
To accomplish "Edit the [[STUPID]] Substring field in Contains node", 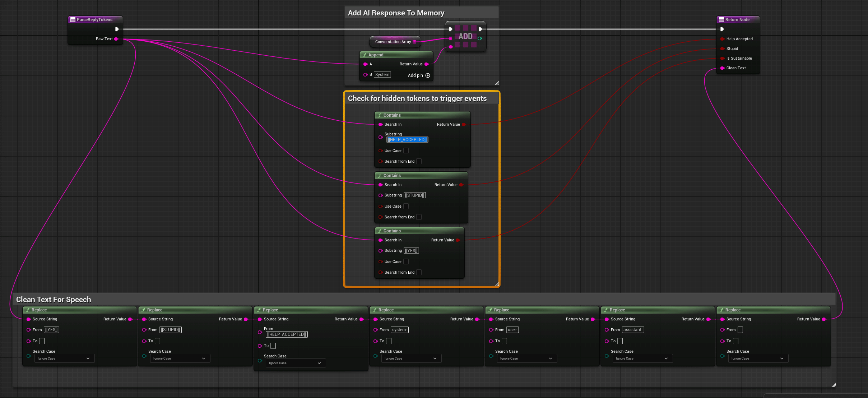I will 414,195.
